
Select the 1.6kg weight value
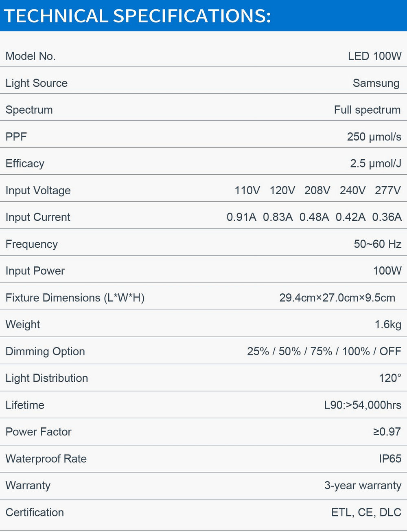(x=388, y=325)
